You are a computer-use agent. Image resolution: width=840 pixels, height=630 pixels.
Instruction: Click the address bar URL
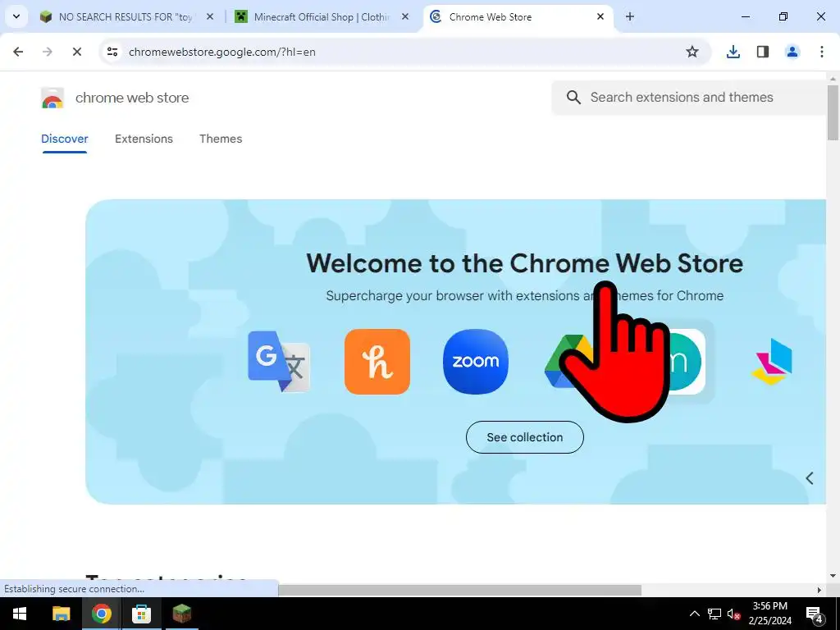pos(221,52)
